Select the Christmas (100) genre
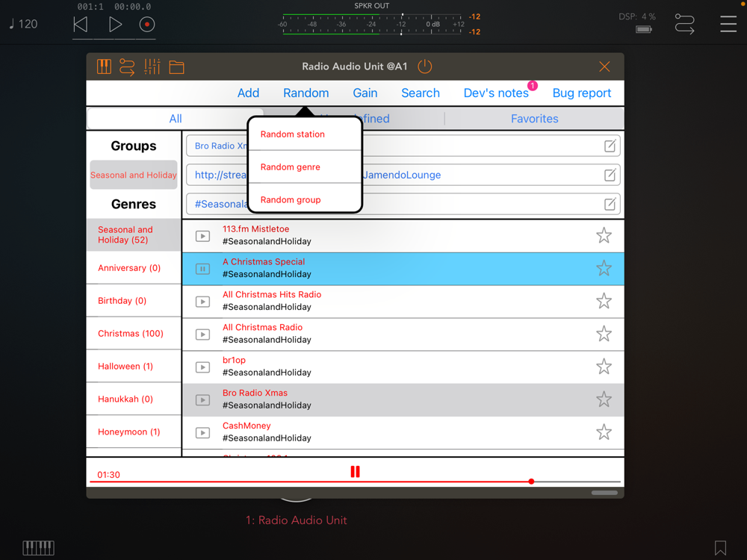Viewport: 747px width, 560px height. click(134, 334)
